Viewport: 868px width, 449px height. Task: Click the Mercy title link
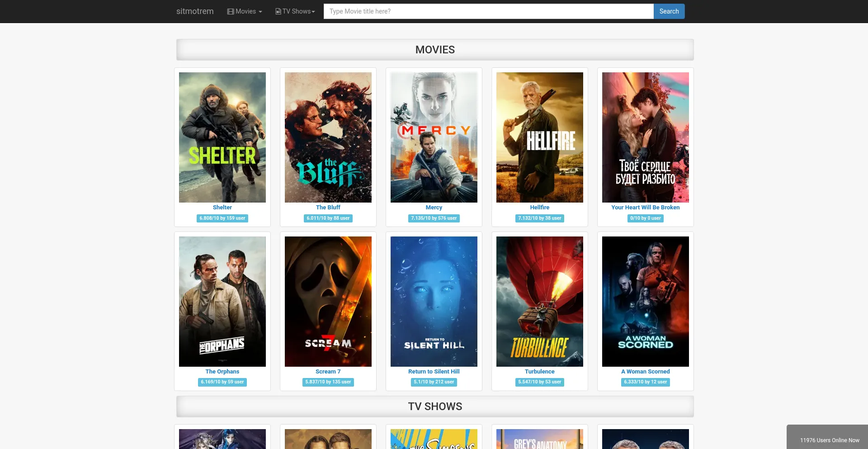click(x=434, y=208)
